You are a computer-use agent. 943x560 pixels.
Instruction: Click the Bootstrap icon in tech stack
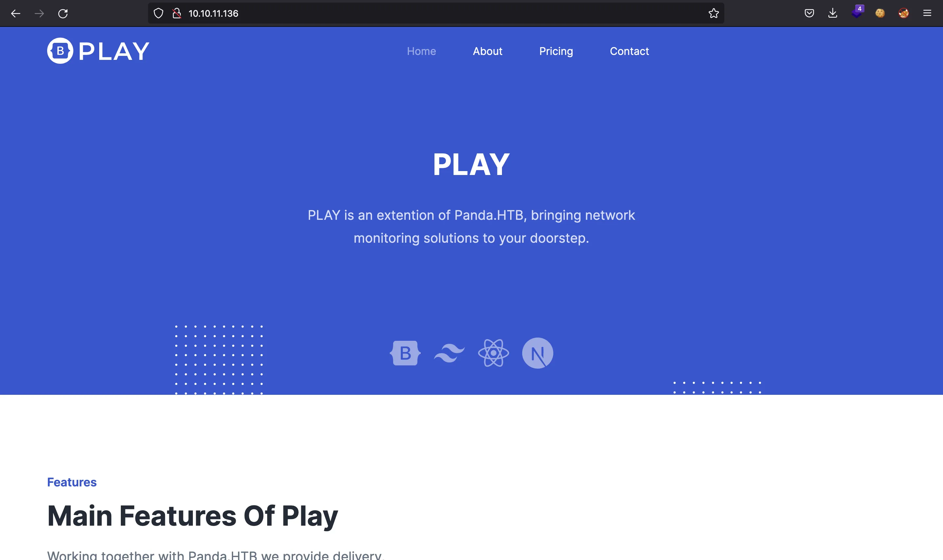(x=406, y=353)
